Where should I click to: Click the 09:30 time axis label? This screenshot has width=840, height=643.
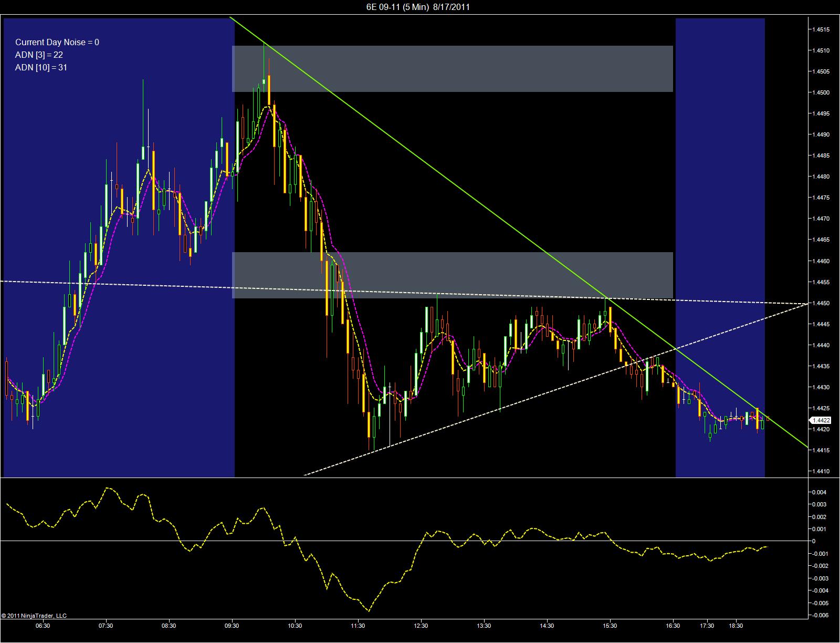click(x=232, y=626)
